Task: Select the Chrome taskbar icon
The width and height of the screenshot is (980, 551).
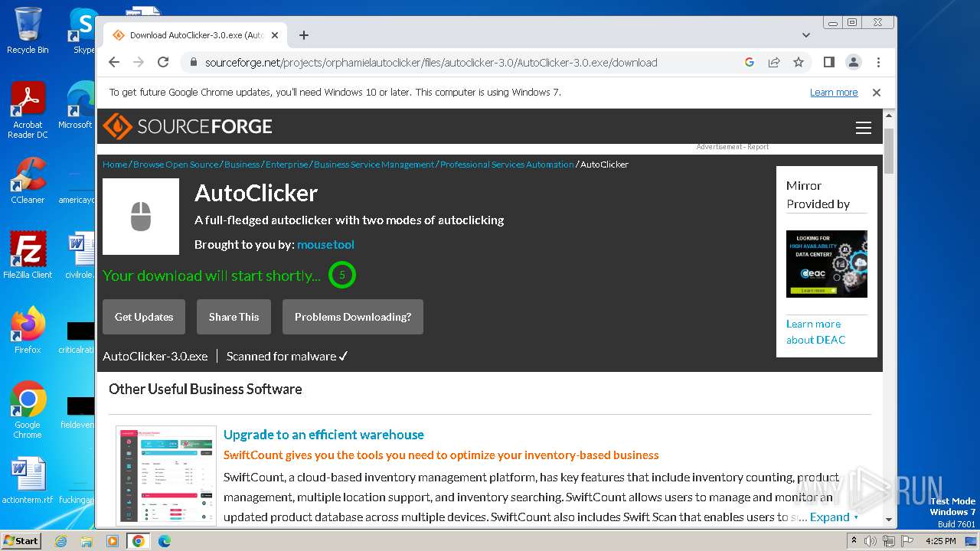Action: click(138, 541)
